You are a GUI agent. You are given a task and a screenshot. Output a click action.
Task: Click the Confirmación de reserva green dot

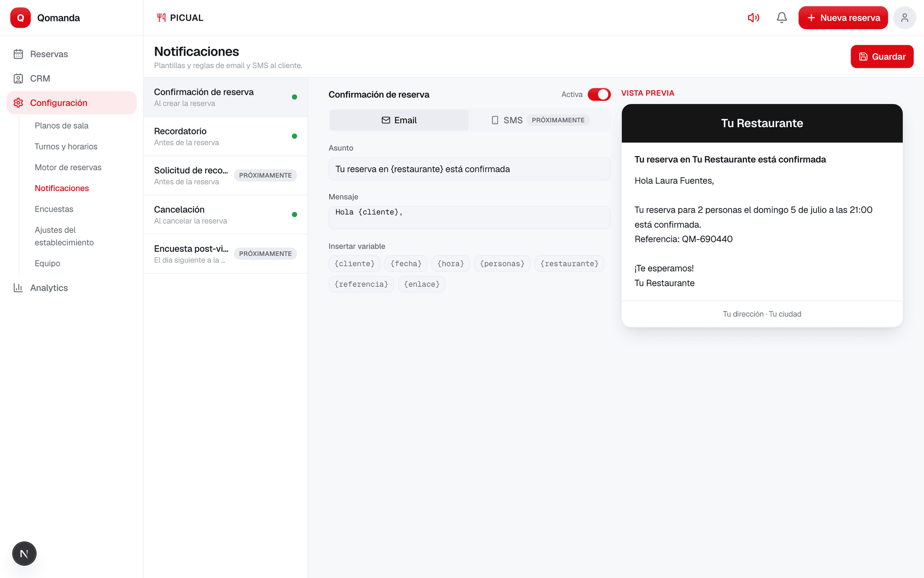click(295, 97)
